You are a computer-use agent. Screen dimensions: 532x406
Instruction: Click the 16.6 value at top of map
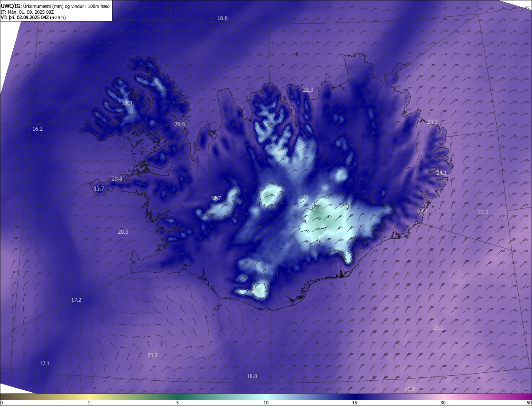coord(222,18)
